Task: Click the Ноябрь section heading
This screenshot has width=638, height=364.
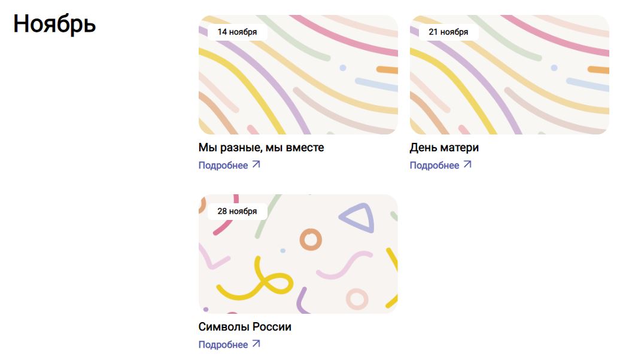Action: click(x=54, y=24)
